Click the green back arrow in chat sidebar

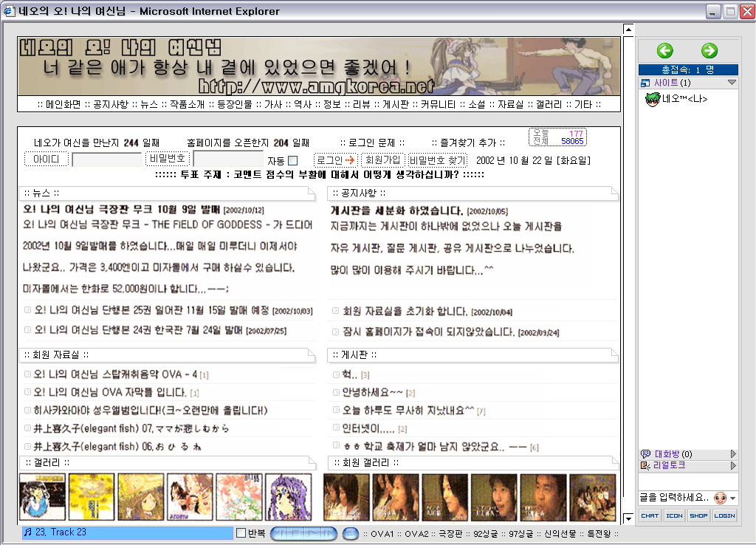click(665, 50)
